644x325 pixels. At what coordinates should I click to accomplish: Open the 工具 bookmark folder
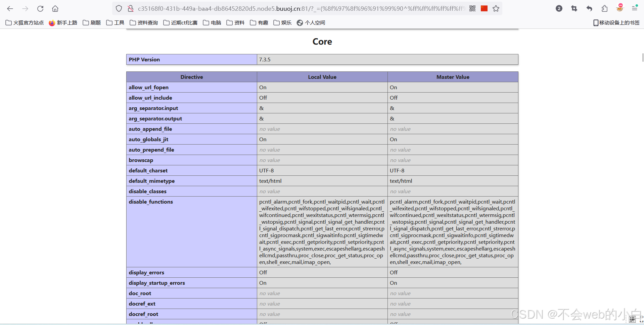click(115, 23)
